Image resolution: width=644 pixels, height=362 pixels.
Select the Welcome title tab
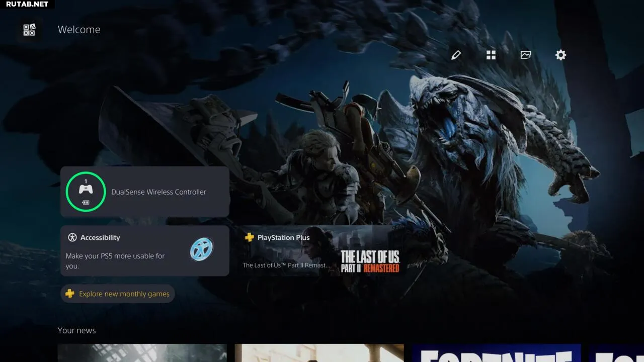[x=79, y=30]
